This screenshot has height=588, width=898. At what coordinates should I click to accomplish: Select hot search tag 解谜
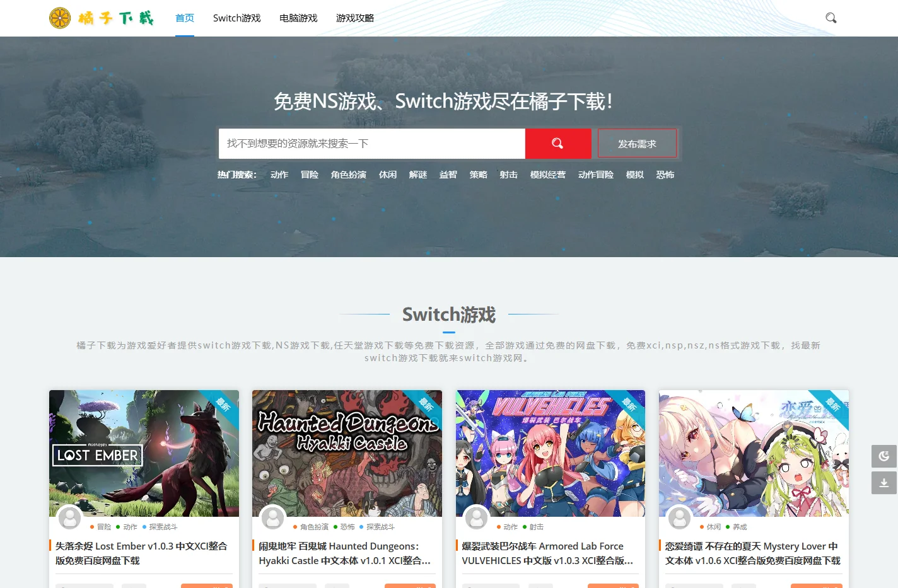tap(418, 175)
